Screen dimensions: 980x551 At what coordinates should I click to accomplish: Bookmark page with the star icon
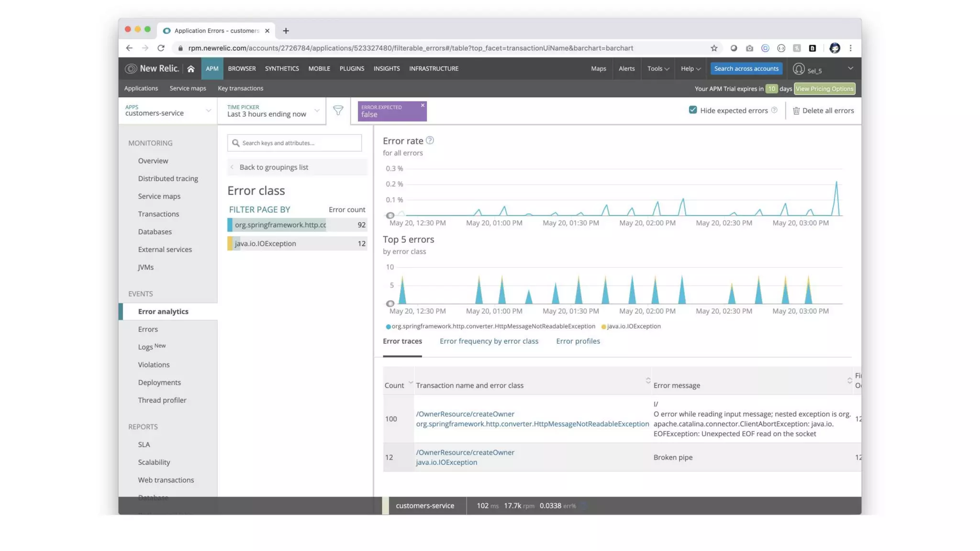click(x=714, y=48)
